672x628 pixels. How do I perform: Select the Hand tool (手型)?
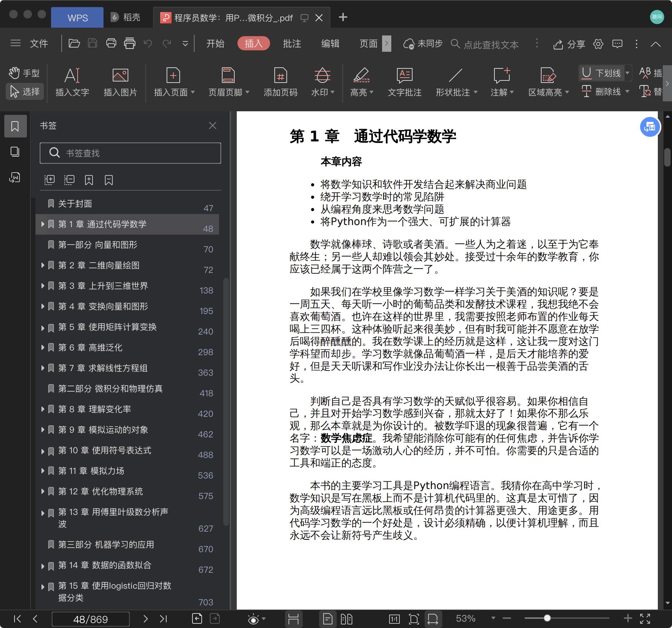24,73
